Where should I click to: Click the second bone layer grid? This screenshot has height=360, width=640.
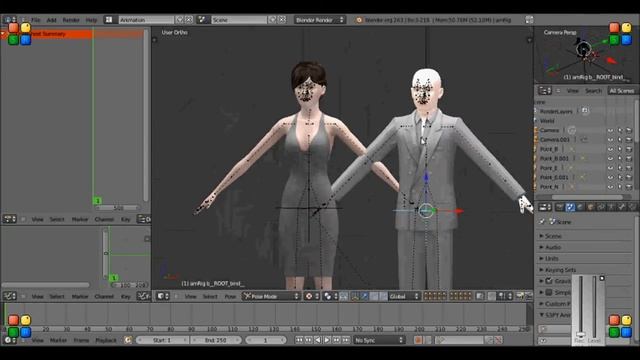460,296
